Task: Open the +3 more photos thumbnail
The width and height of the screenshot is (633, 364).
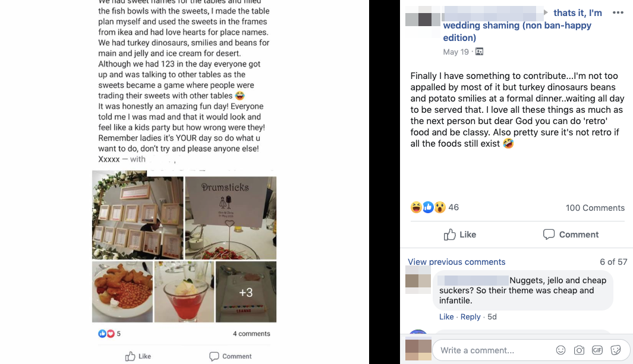Action: [x=246, y=292]
